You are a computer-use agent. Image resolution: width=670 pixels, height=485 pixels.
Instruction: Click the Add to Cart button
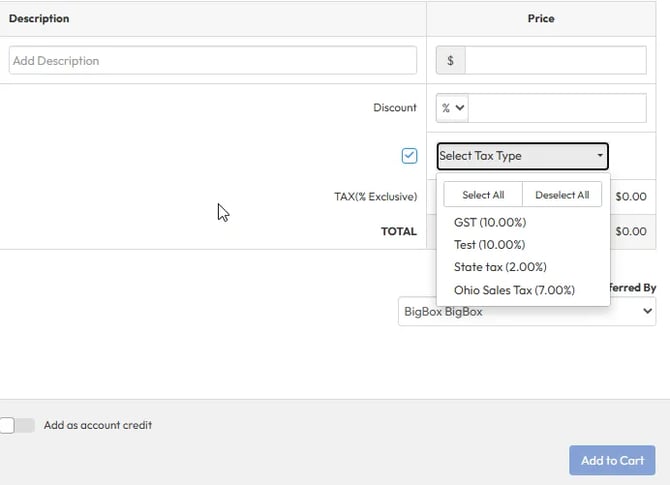612,460
